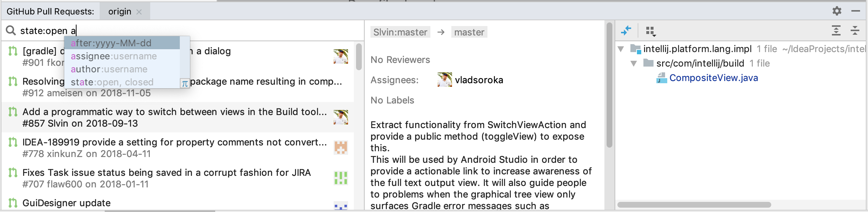Toggle the group-by grouping icon

(649, 30)
